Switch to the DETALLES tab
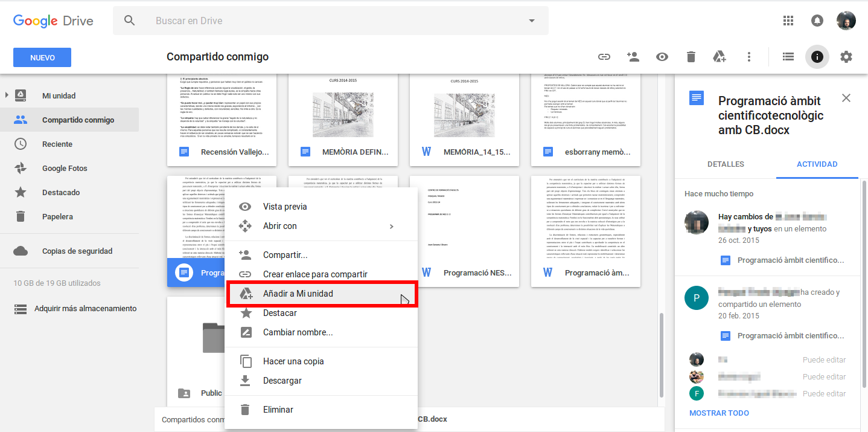Image resolution: width=868 pixels, height=432 pixels. pos(726,164)
